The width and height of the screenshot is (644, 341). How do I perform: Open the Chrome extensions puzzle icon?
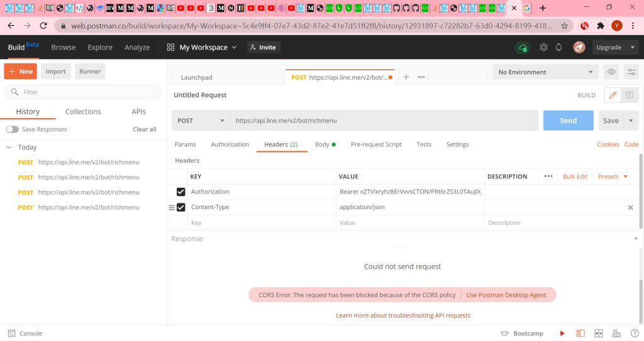(601, 26)
